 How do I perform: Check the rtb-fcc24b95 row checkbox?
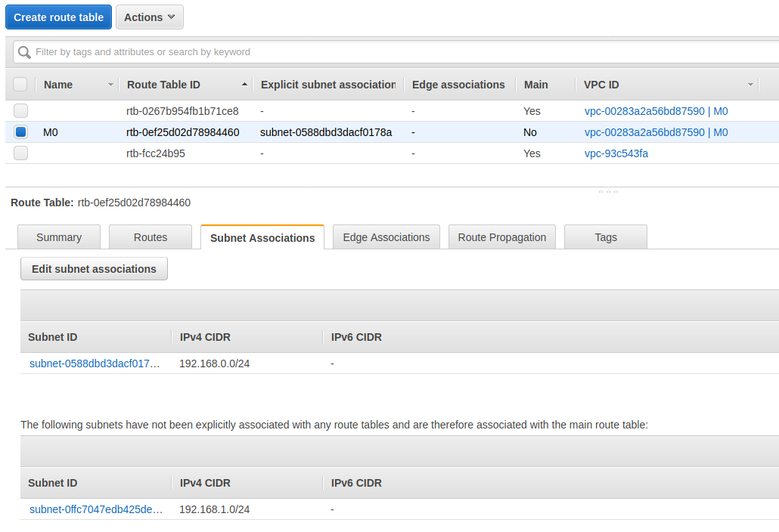click(20, 153)
